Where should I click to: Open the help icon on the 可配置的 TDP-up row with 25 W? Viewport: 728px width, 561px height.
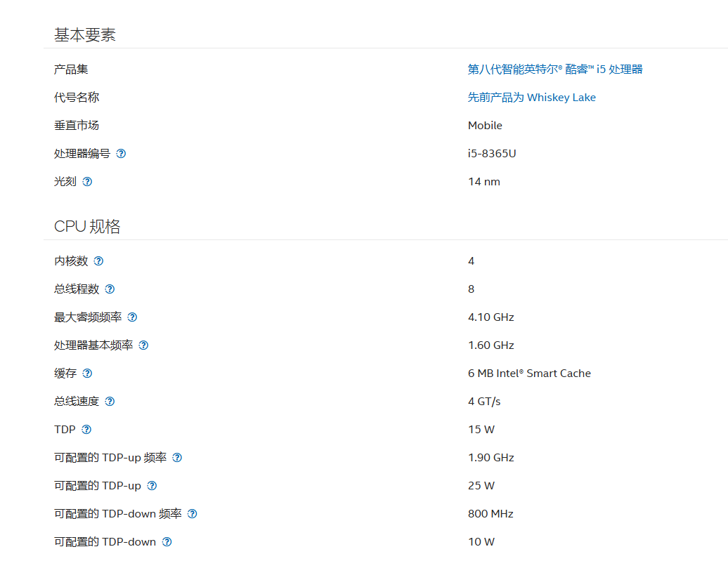coord(152,485)
